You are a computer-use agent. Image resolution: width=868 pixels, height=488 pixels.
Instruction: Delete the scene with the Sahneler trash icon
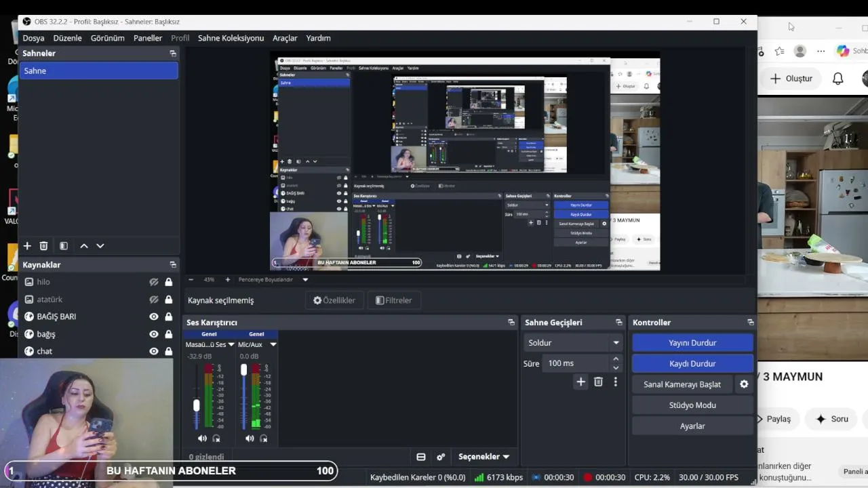coord(43,246)
